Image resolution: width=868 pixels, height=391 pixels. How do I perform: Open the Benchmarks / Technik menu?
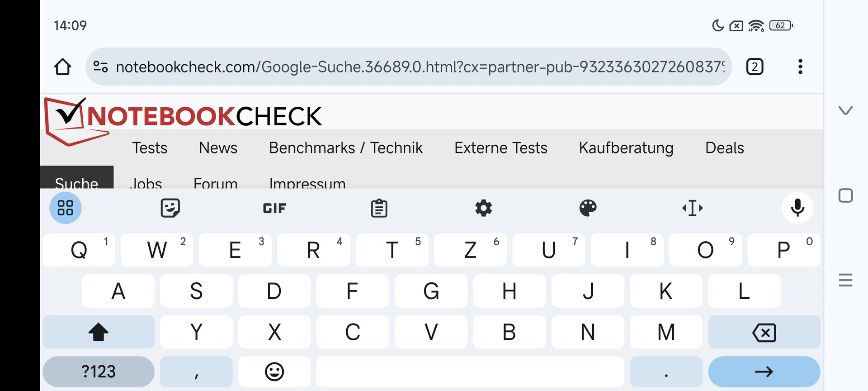[x=346, y=148]
